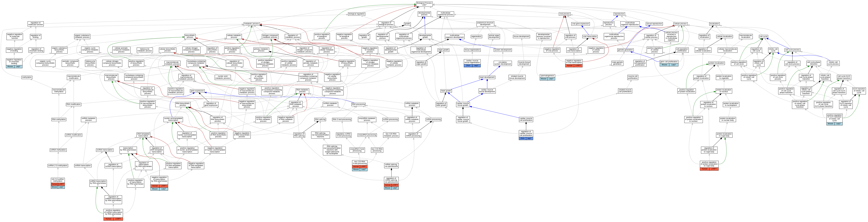Click the 'growth' node
Screen dimensions: 868x222
point(407,24)
